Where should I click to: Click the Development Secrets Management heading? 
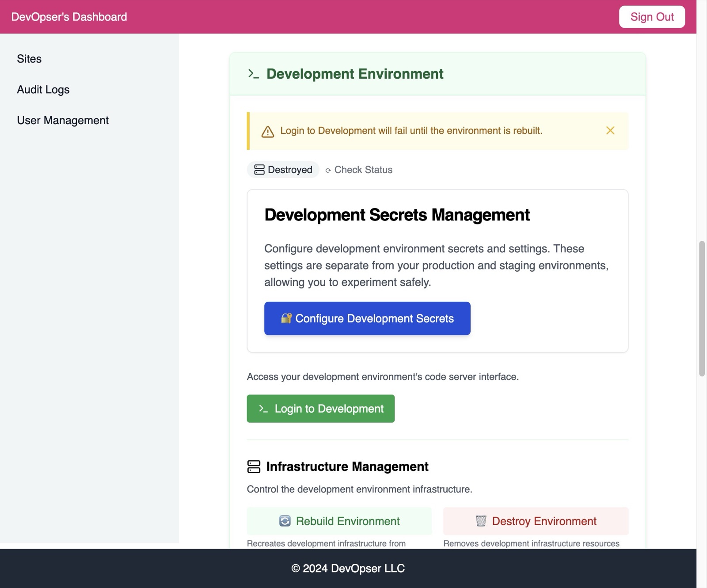pos(397,215)
